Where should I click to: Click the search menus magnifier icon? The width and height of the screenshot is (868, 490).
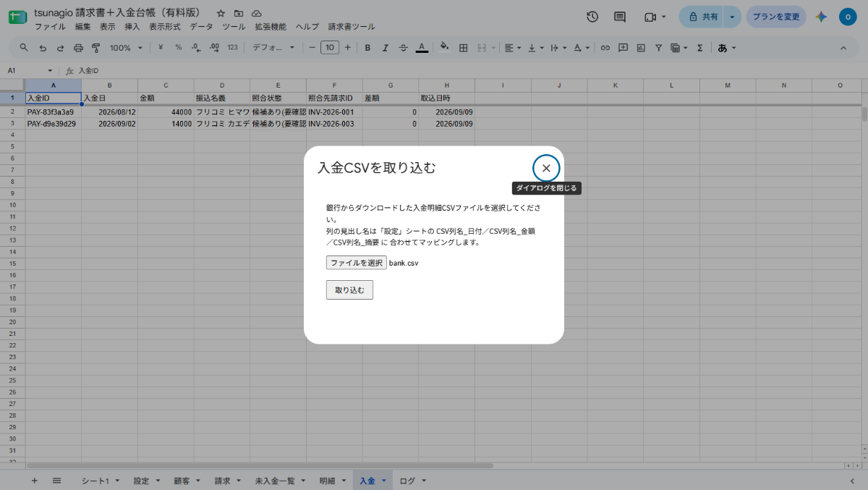pos(24,48)
